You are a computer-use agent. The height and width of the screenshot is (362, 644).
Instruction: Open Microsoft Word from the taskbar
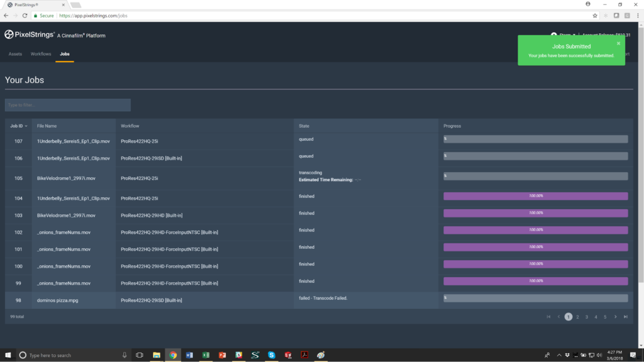pyautogui.click(x=189, y=355)
